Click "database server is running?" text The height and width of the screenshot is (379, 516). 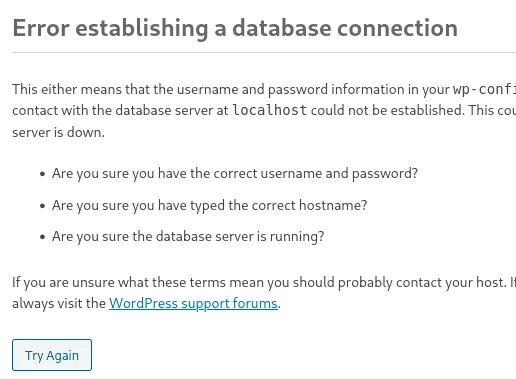(x=240, y=237)
